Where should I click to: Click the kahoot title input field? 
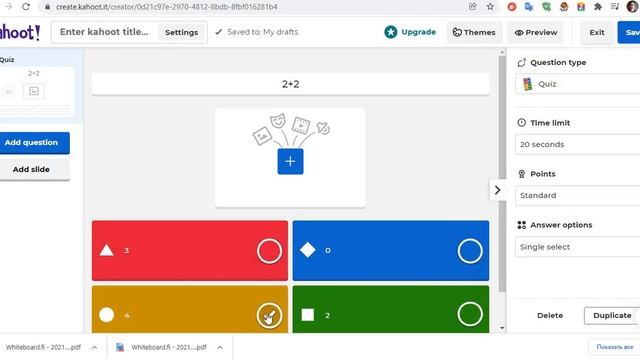pyautogui.click(x=104, y=32)
